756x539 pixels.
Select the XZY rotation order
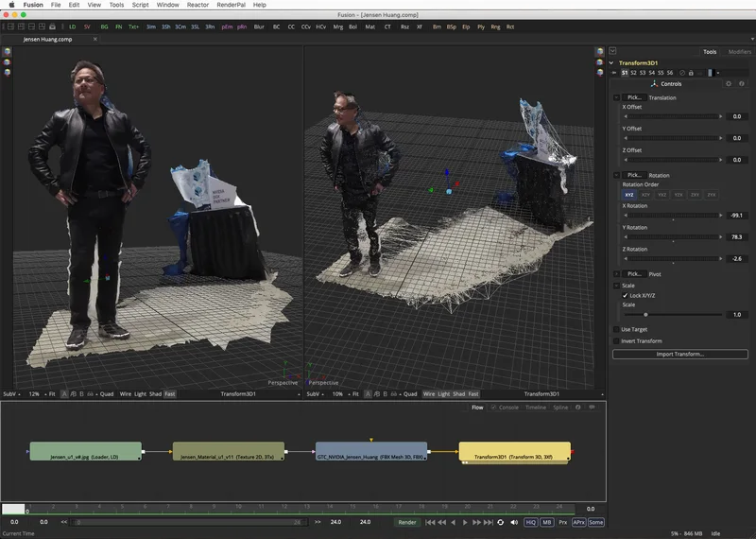(x=645, y=195)
